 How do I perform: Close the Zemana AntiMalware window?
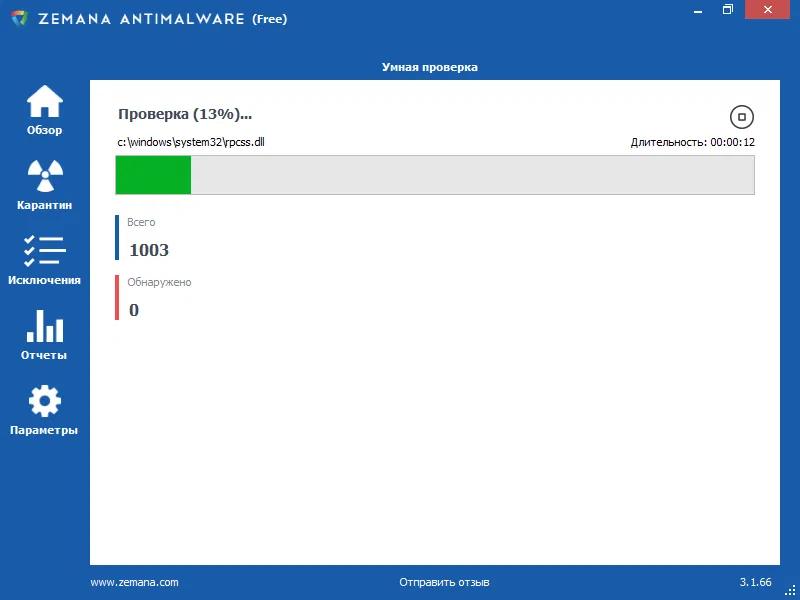767,10
